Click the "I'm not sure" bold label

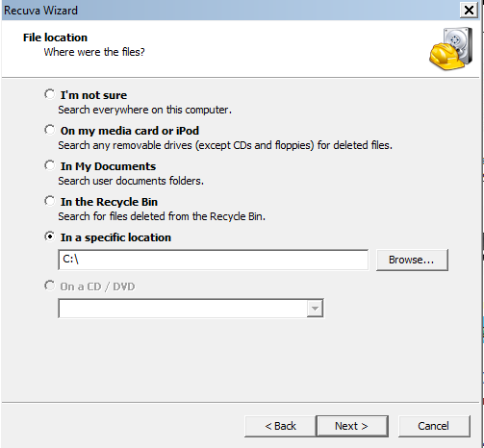click(x=93, y=95)
